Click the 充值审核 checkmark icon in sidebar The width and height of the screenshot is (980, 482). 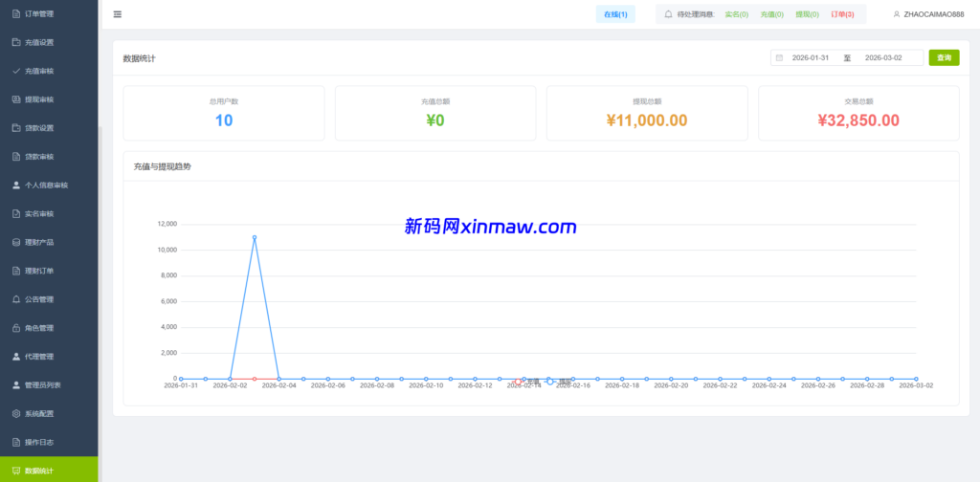pyautogui.click(x=15, y=71)
